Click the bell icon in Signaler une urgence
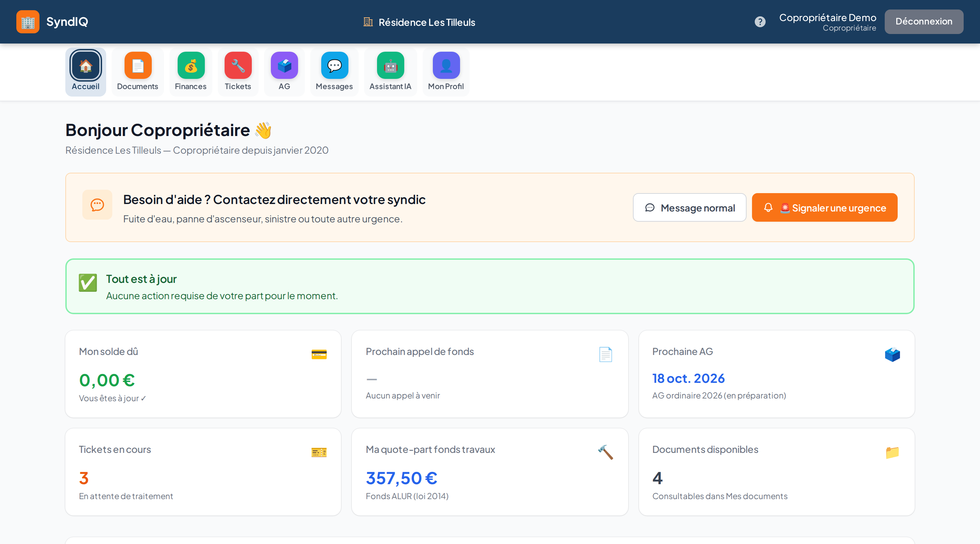Viewport: 980px width, 544px height. click(768, 207)
